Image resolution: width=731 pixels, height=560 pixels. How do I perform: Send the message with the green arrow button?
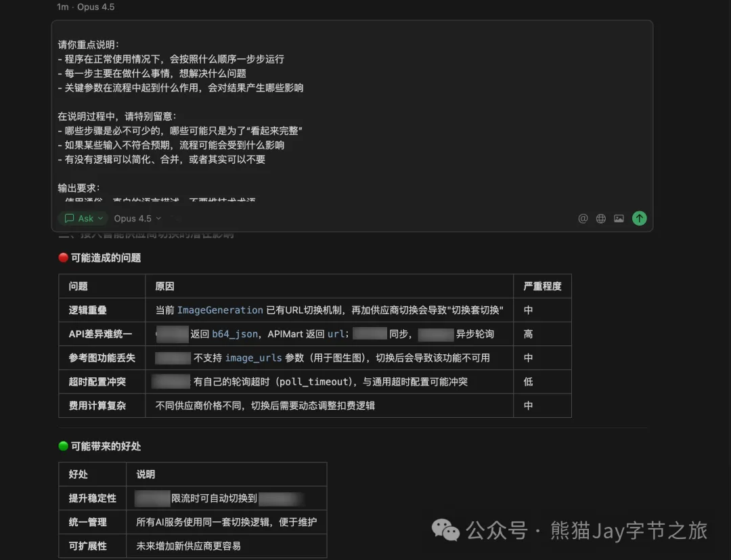639,218
